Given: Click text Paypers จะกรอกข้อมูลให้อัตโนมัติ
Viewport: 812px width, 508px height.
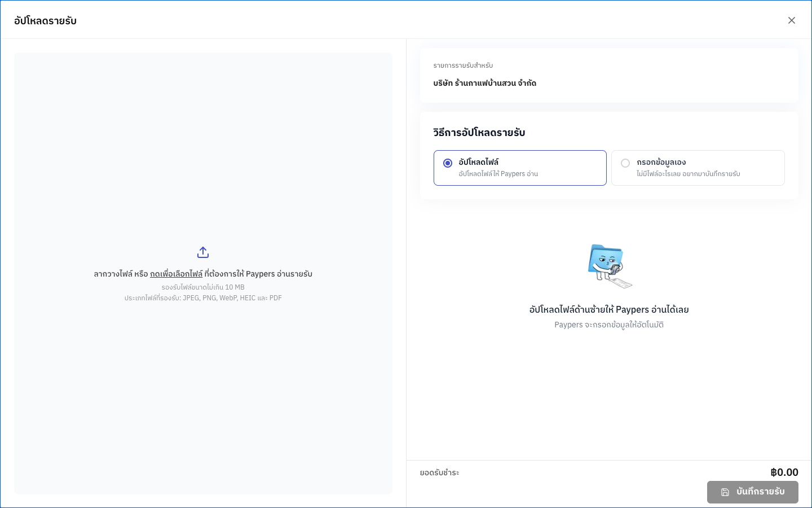Looking at the screenshot, I should [609, 325].
